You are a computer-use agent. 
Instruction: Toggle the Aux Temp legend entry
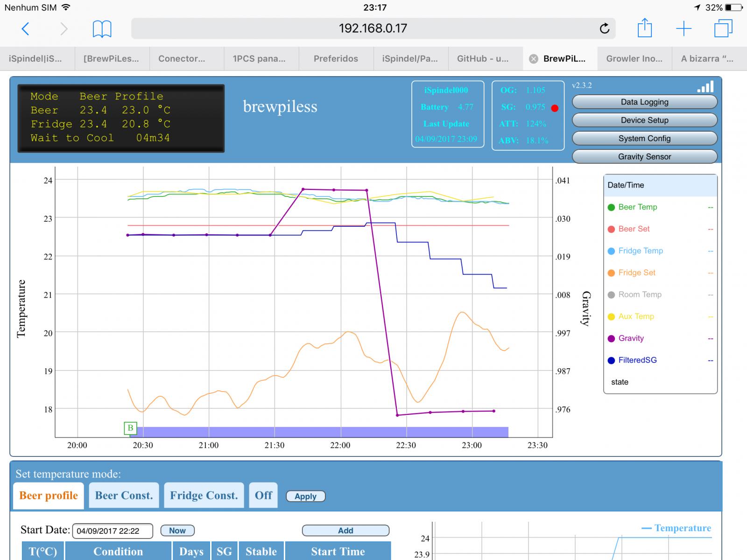coord(661,316)
